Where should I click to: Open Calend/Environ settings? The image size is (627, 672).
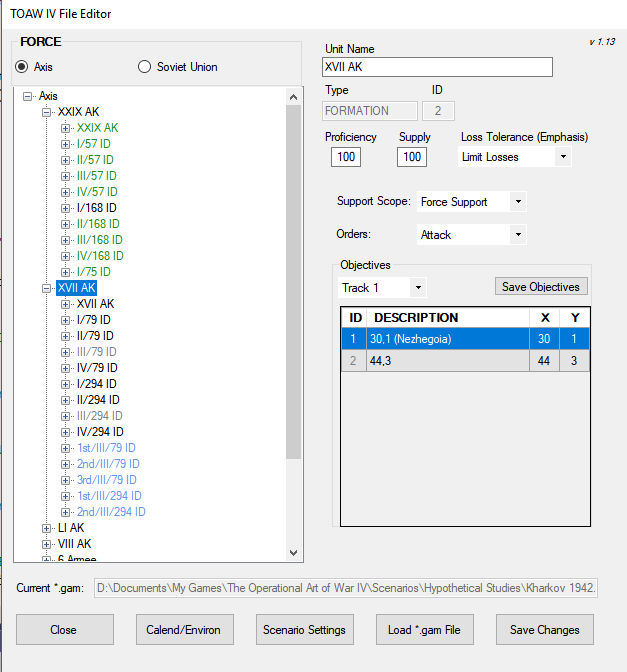tap(185, 630)
